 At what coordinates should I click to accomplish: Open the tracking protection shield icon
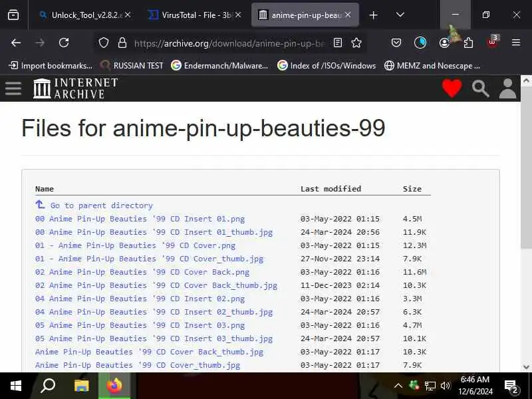[x=104, y=43]
